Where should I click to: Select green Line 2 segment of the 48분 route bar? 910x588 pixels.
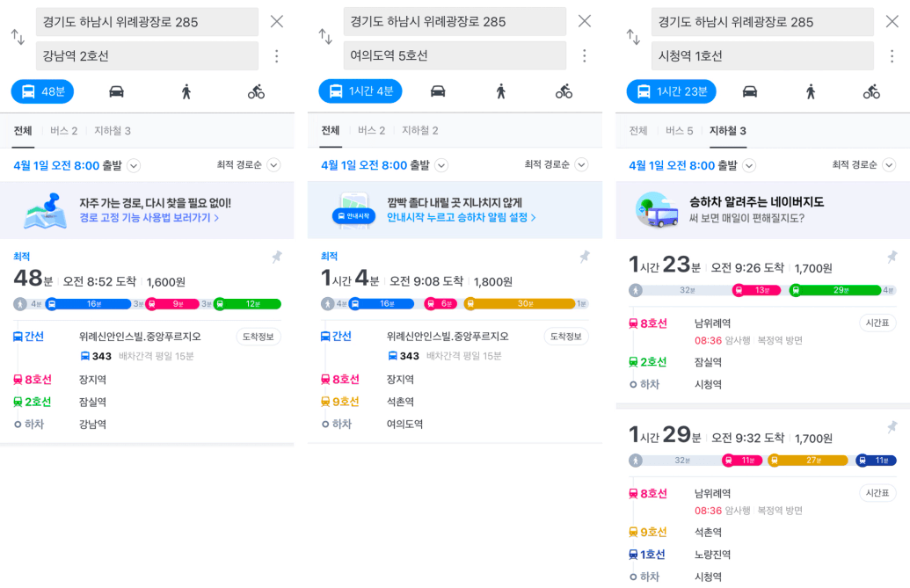tap(248, 304)
